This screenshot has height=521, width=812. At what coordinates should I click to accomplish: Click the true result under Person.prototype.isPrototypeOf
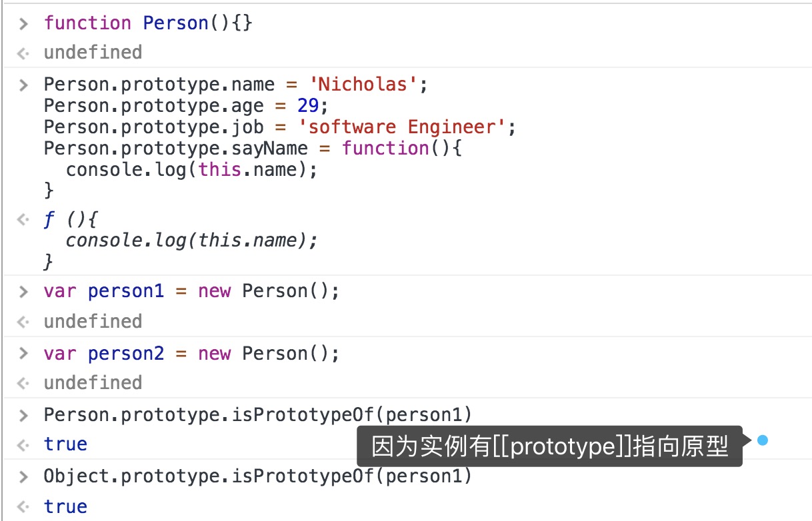[x=65, y=444]
